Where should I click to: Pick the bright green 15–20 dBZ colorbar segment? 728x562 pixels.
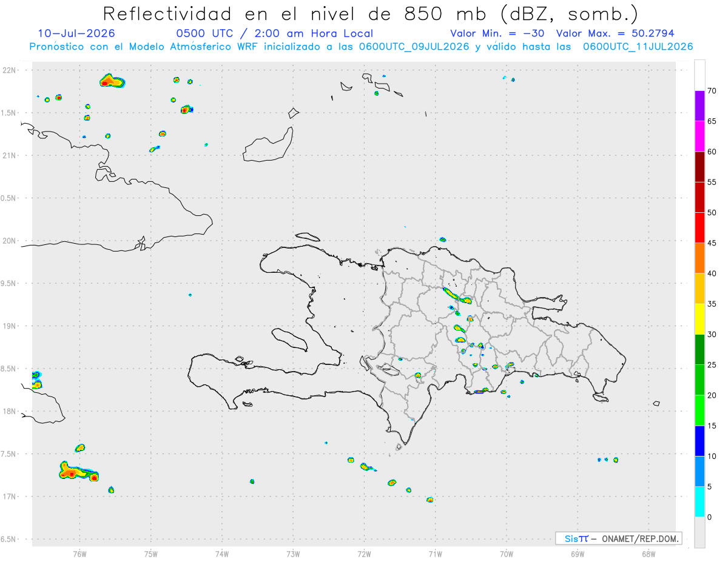pos(699,410)
